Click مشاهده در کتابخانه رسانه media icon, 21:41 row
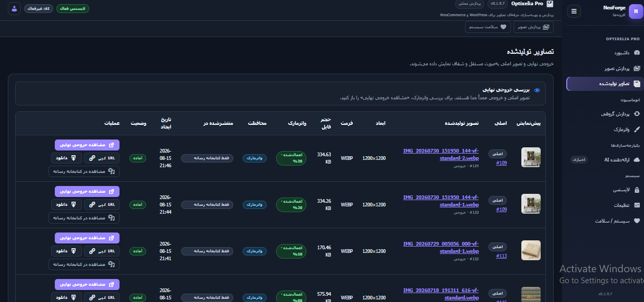This screenshot has width=644, height=302. pos(111,264)
